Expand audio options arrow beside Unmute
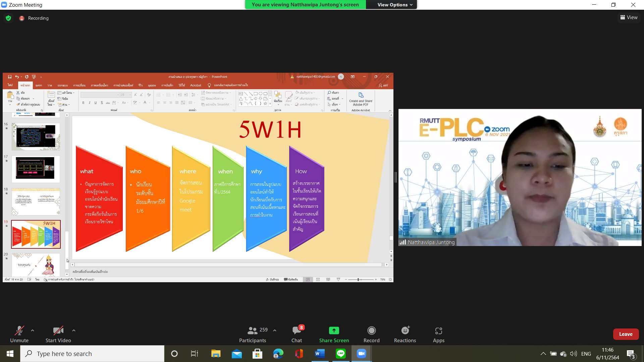This screenshot has width=644, height=362. coord(33,330)
